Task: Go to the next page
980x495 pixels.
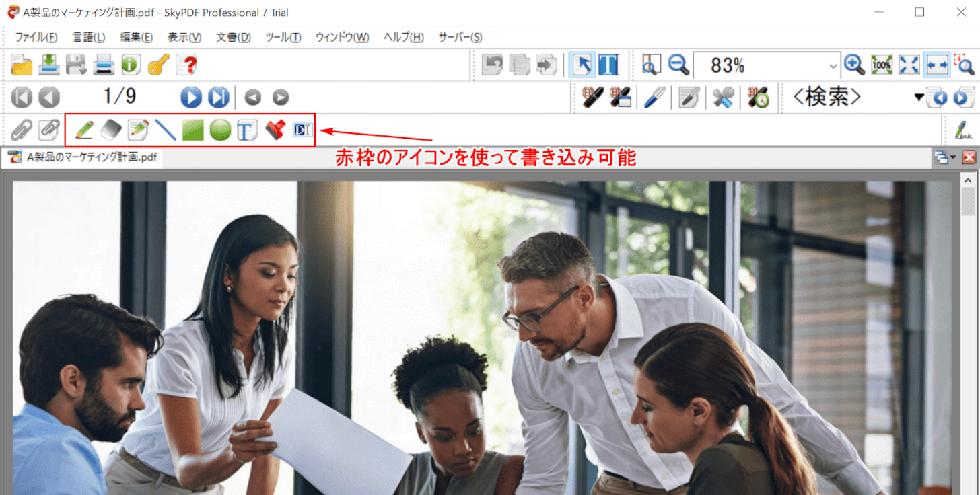Action: pyautogui.click(x=191, y=98)
